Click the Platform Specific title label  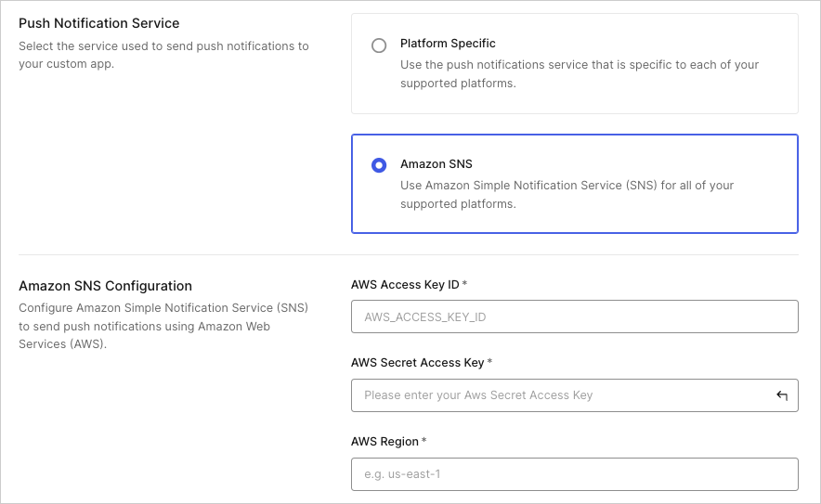pyautogui.click(x=448, y=44)
